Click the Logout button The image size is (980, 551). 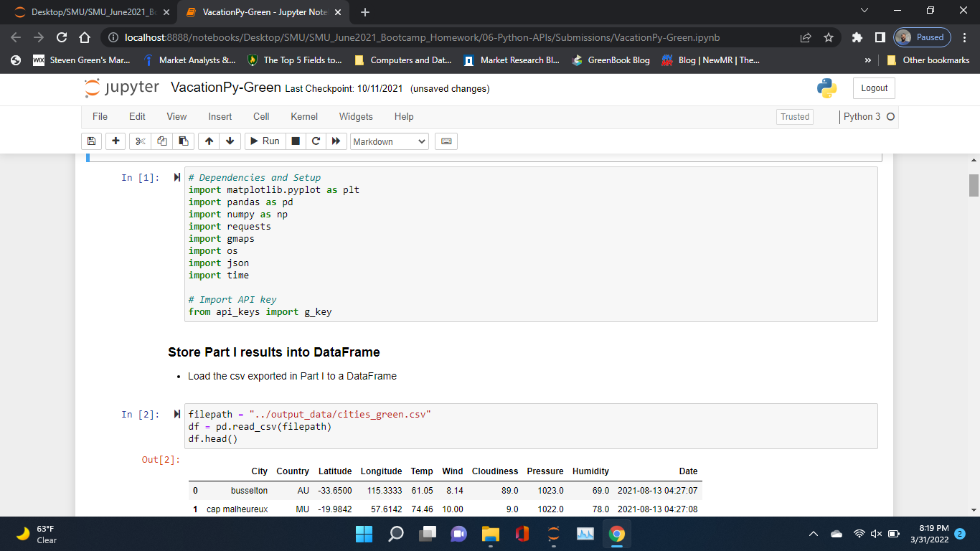click(874, 88)
